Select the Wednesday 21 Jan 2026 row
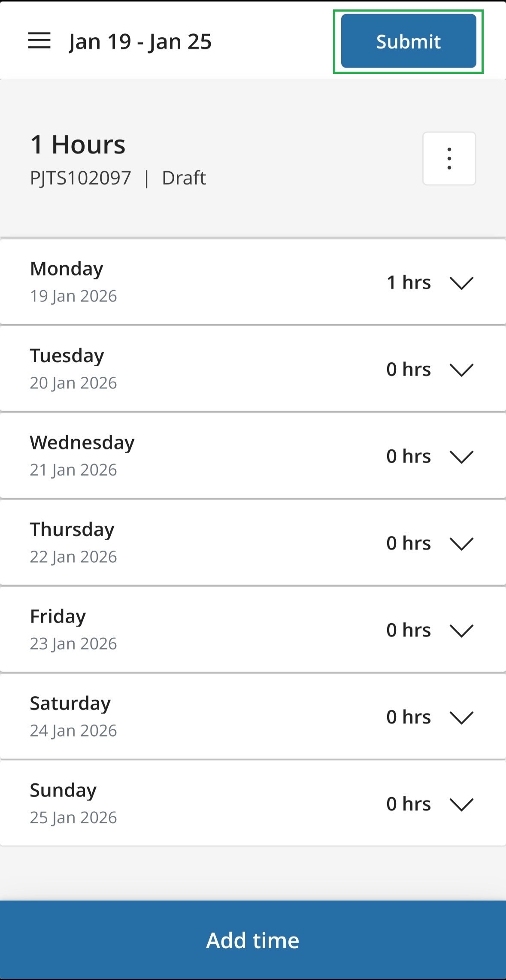506x980 pixels. pos(193,456)
